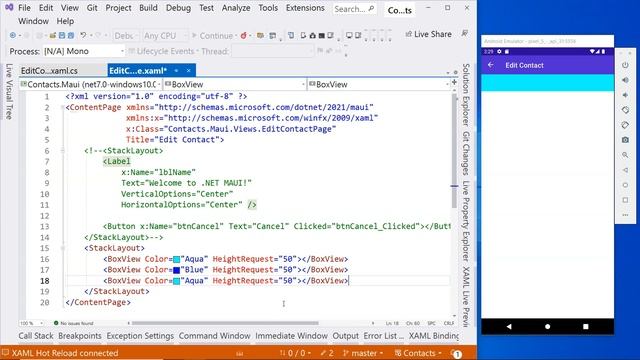Viewport: 640px width, 360px height.
Task: Open the Exception Settings panel tab
Action: coord(140,336)
